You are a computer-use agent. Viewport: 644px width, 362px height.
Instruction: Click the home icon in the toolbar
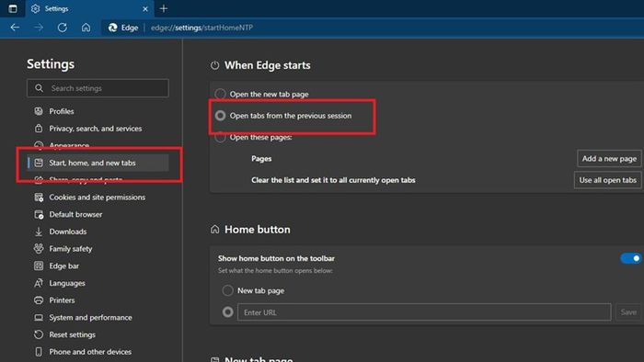pyautogui.click(x=86, y=28)
